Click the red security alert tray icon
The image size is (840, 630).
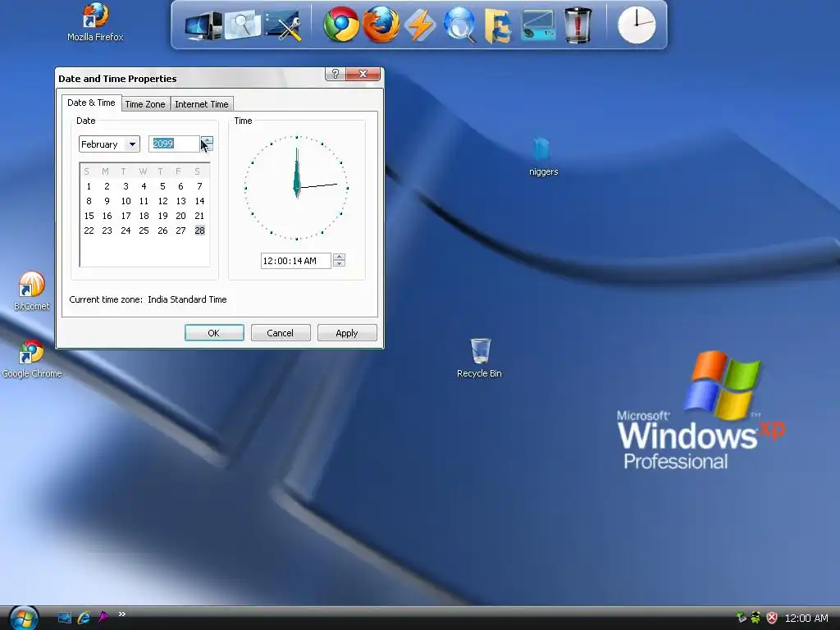point(772,618)
